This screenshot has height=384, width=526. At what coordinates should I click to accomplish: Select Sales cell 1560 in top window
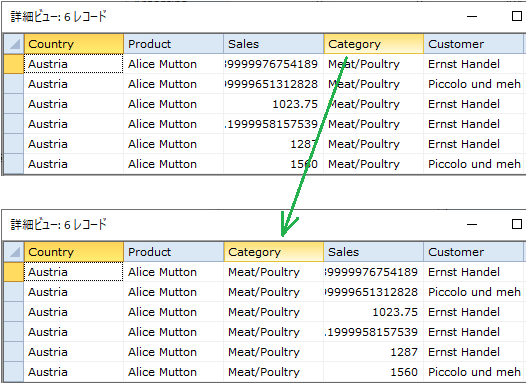(274, 164)
